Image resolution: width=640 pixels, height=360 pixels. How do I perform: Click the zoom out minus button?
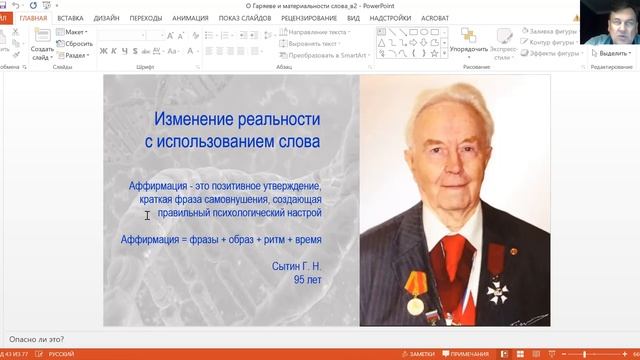click(564, 354)
